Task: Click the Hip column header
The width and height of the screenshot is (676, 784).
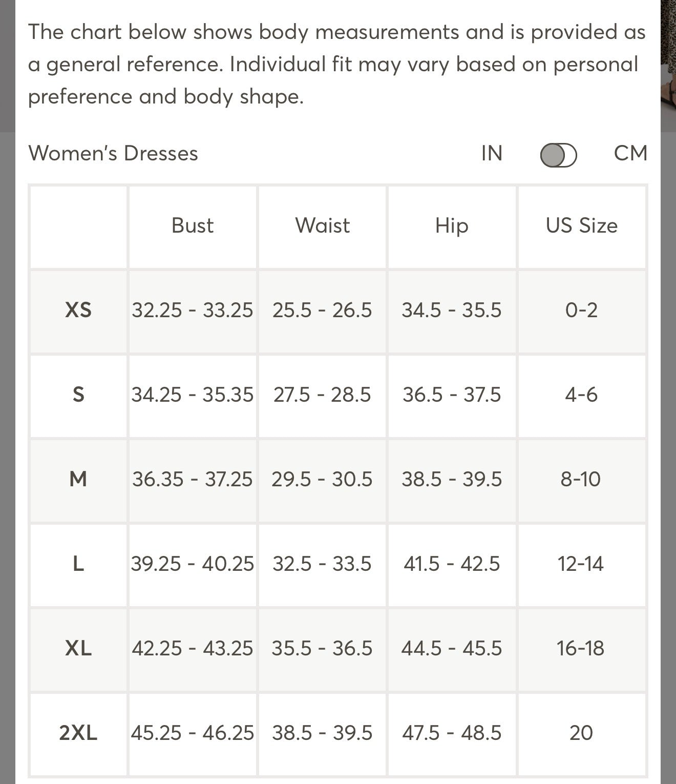Action: [452, 226]
